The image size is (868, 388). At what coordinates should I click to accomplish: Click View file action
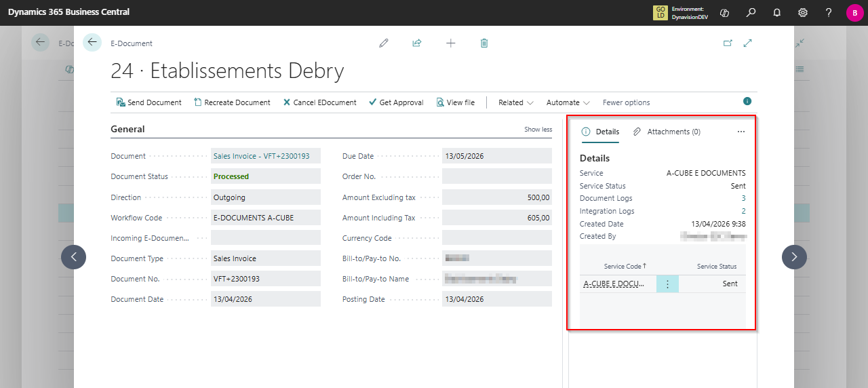[455, 102]
